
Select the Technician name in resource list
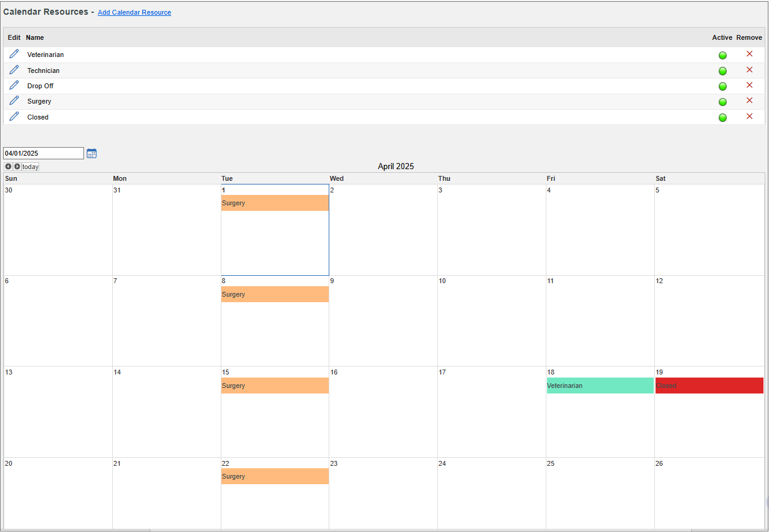coord(44,70)
